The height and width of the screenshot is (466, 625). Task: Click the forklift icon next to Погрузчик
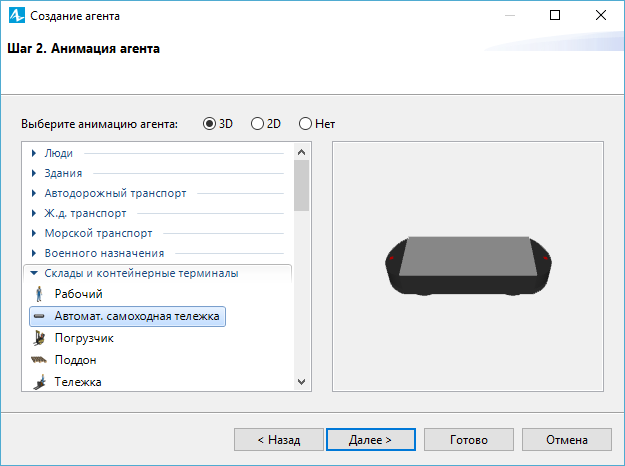[39, 338]
